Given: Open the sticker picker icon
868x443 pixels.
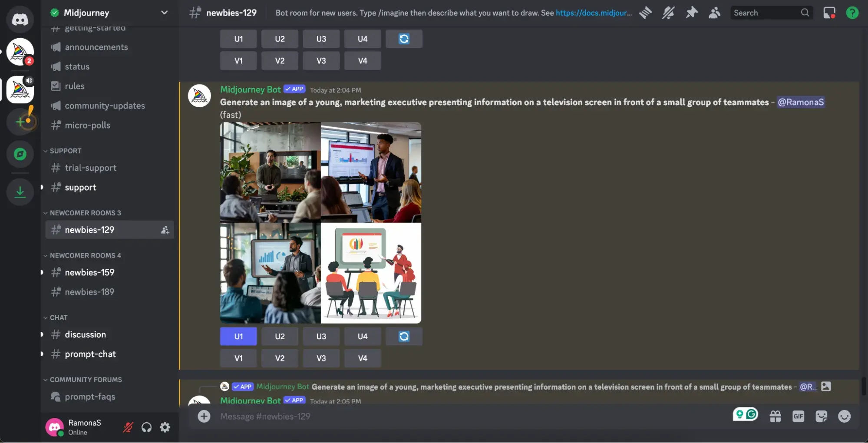Looking at the screenshot, I should coord(821,417).
